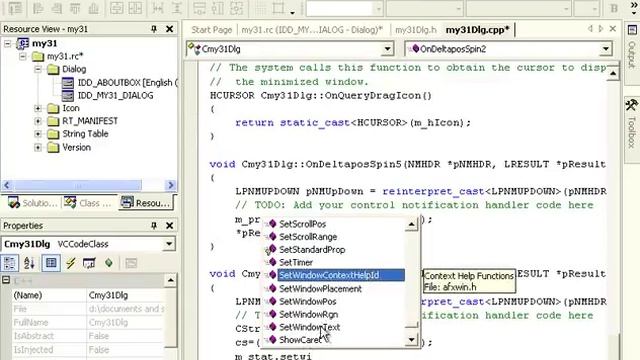Open the Class View tab
This screenshot has width=640, height=360.
87,203
